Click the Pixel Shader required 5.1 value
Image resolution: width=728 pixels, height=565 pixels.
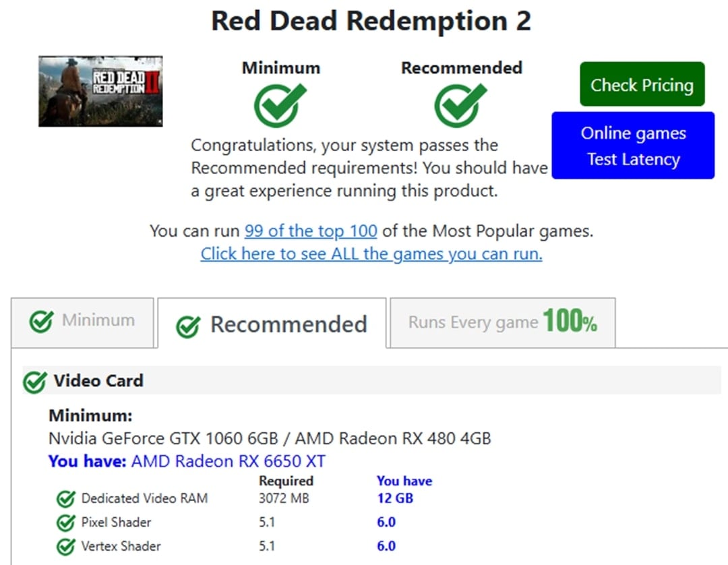click(x=267, y=522)
